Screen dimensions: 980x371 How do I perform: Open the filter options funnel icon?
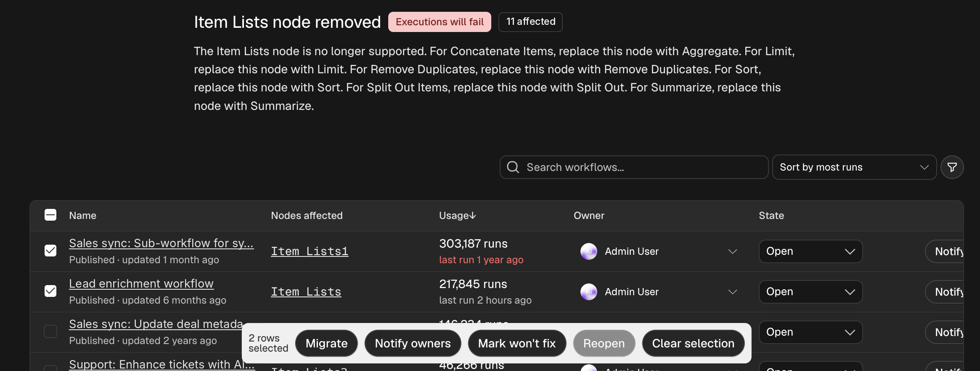952,167
